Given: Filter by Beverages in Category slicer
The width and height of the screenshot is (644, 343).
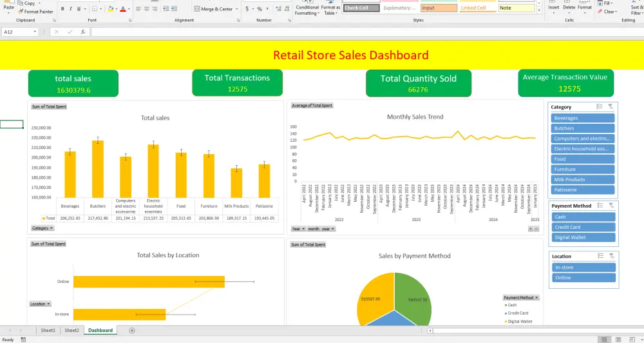Looking at the screenshot, I should click(x=582, y=118).
